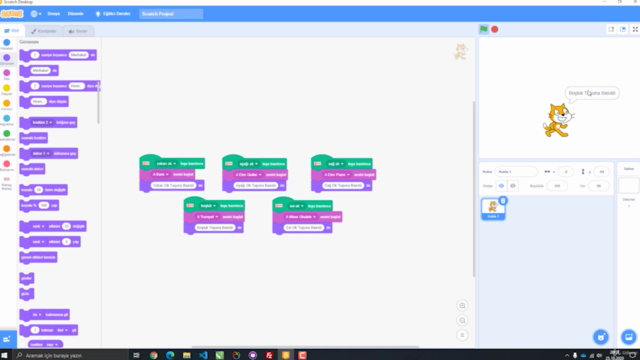Screen dimensions: 640x360
Task: Click the workspace vertical scrollbar
Action: click(474, 189)
